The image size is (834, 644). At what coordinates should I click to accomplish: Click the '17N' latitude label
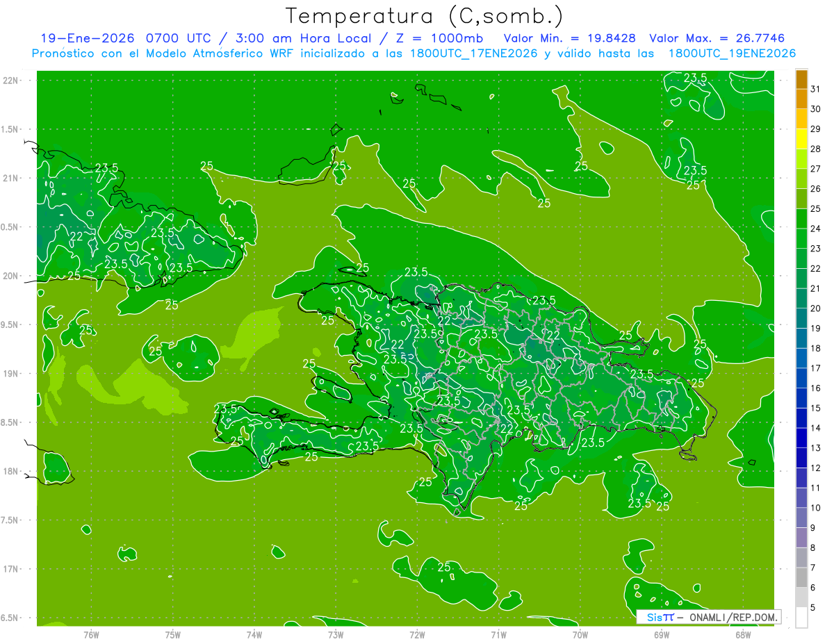11,569
